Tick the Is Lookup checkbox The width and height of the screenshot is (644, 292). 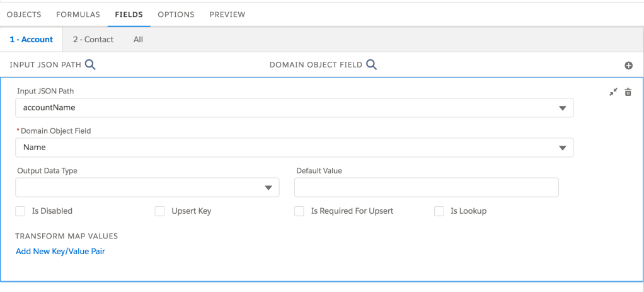coord(439,211)
